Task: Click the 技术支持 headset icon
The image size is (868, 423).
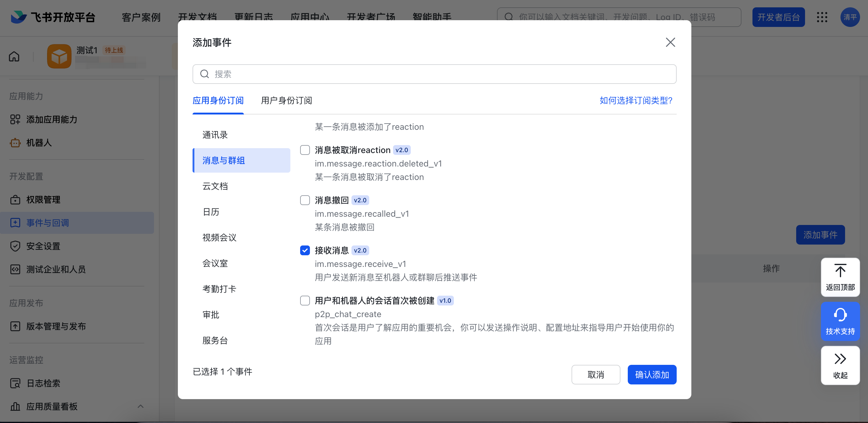Action: pos(840,315)
